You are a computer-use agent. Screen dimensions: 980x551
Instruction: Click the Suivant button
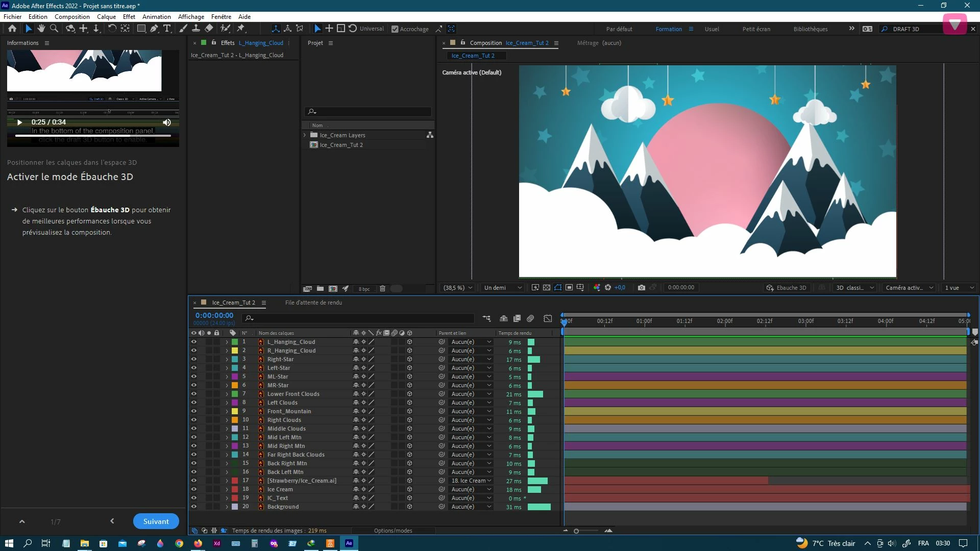pos(156,521)
